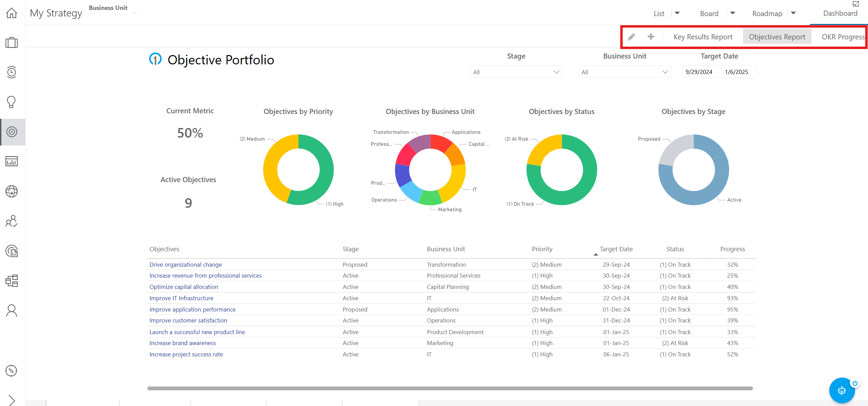
Task: Click the pencil edit dashboard icon
Action: (x=631, y=37)
